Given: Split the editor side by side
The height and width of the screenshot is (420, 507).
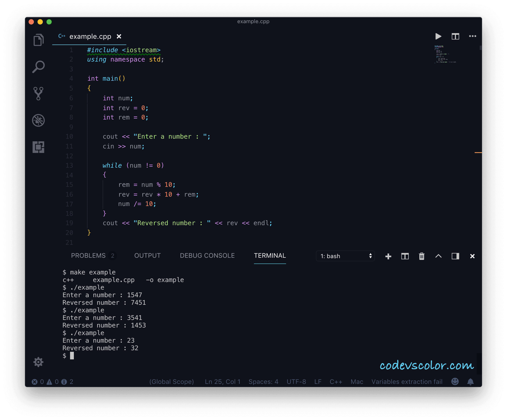Looking at the screenshot, I should pyautogui.click(x=455, y=36).
